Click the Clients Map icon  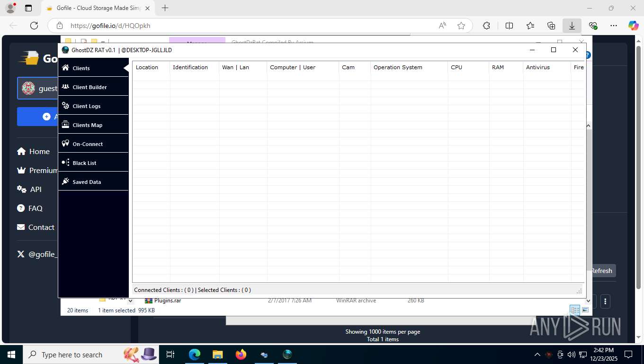pos(65,125)
